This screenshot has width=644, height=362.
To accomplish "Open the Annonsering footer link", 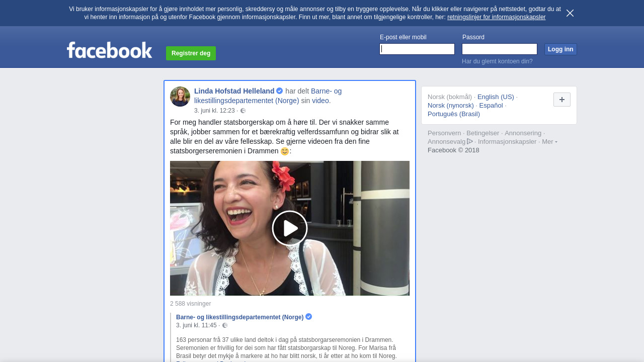I will 523,133.
